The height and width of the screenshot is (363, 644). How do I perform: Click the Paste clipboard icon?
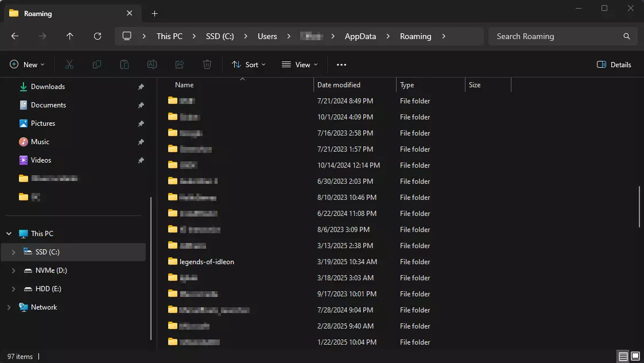point(125,65)
